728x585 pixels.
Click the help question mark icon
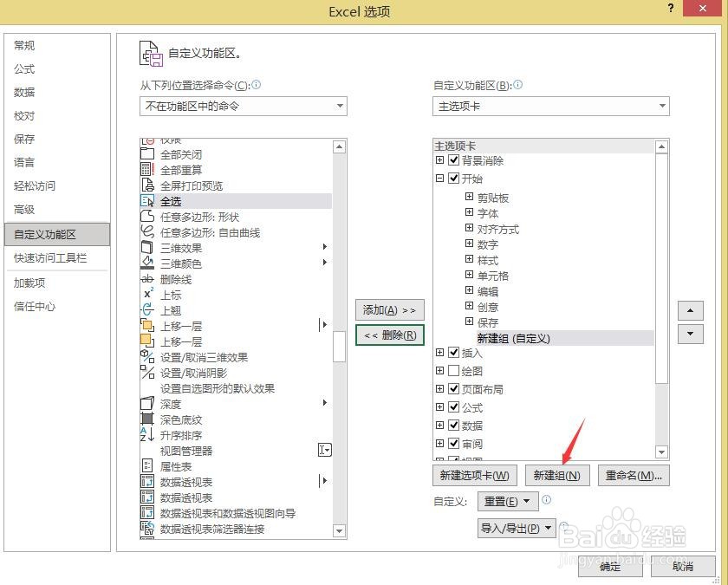671,9
